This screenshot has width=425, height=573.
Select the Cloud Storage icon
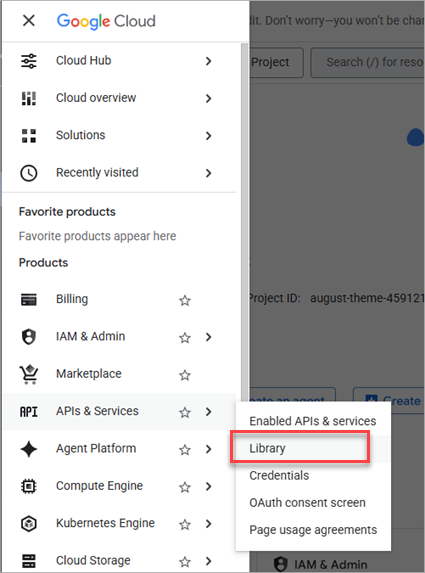[29, 561]
